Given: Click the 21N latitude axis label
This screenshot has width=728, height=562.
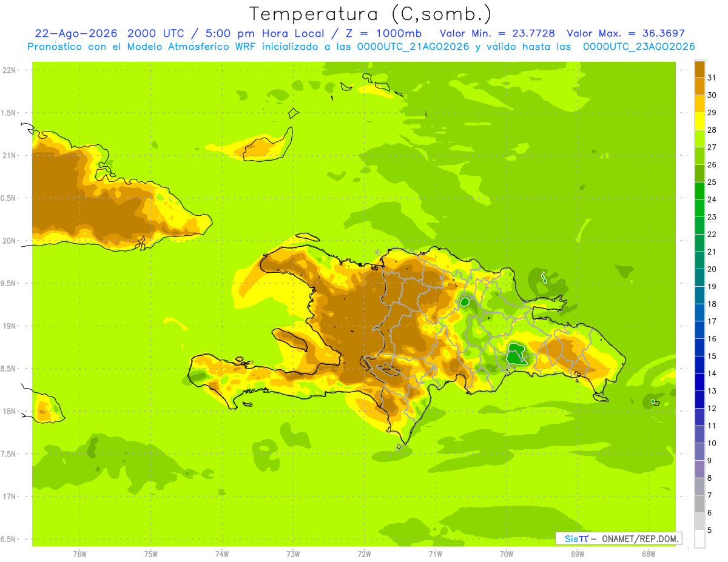Looking at the screenshot, I should click(x=8, y=155).
